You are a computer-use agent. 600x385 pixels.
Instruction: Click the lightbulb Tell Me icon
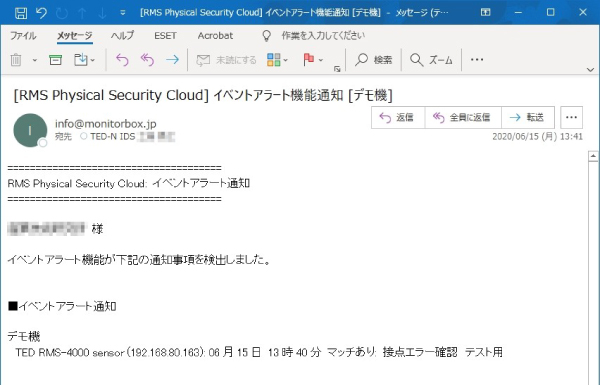pyautogui.click(x=266, y=36)
